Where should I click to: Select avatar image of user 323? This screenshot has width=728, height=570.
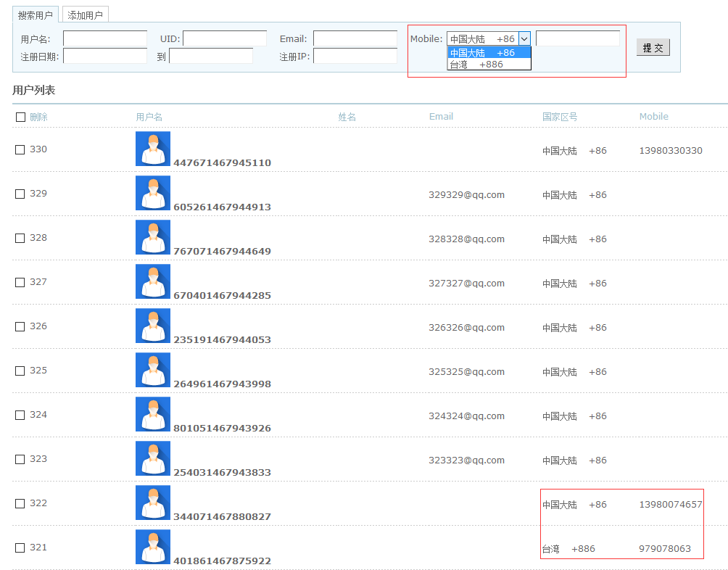coord(152,458)
